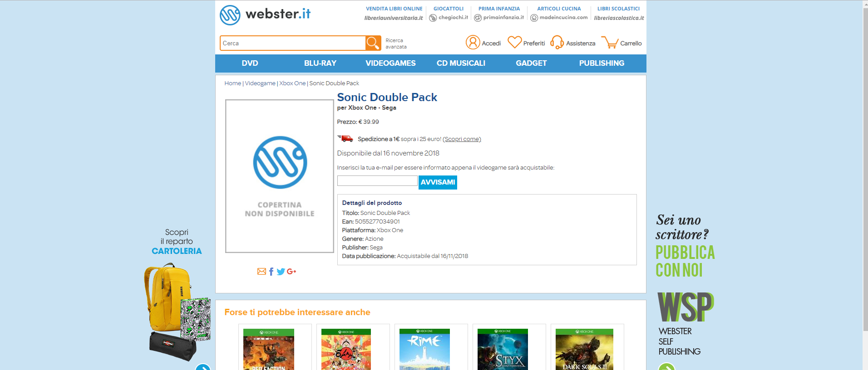
Task: Click the e-mail notification input field
Action: coord(377,181)
